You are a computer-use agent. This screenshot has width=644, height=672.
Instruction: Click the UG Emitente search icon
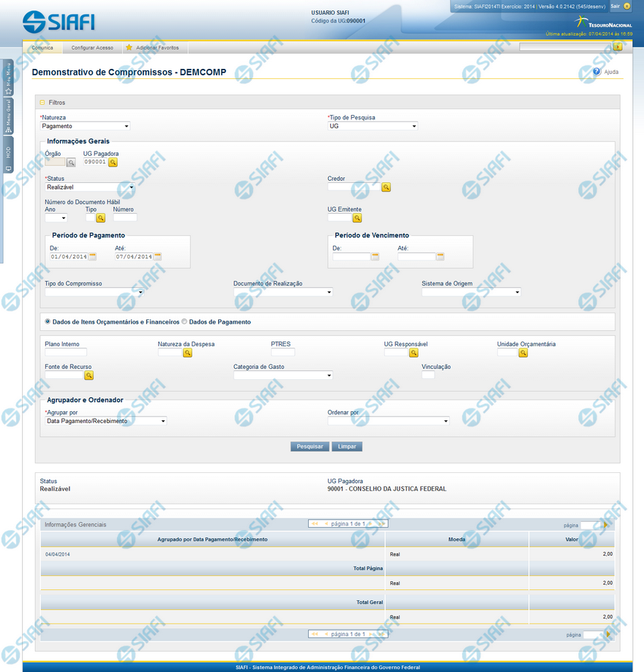tap(357, 218)
